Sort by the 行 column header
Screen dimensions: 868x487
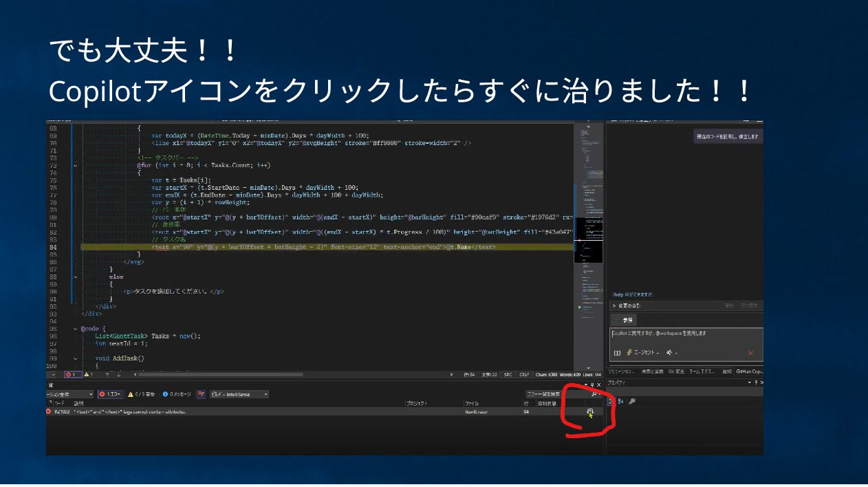pos(526,403)
